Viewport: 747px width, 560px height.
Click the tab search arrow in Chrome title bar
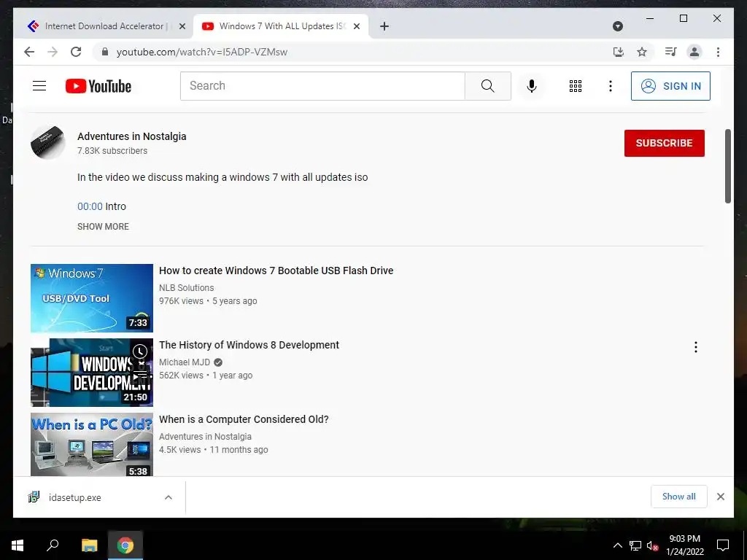pos(618,26)
